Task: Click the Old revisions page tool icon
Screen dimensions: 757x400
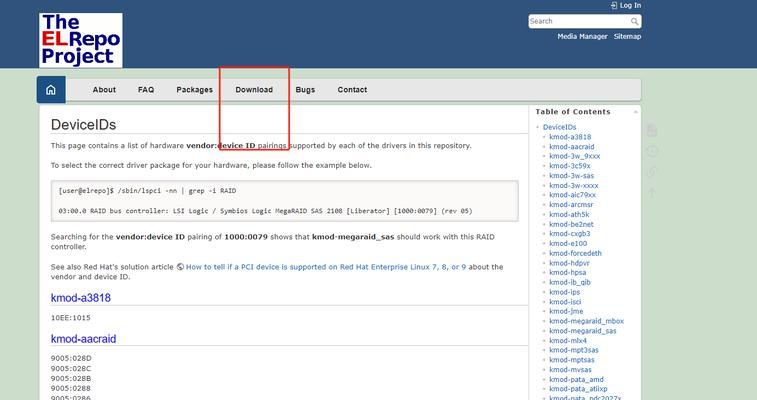Action: click(x=652, y=151)
